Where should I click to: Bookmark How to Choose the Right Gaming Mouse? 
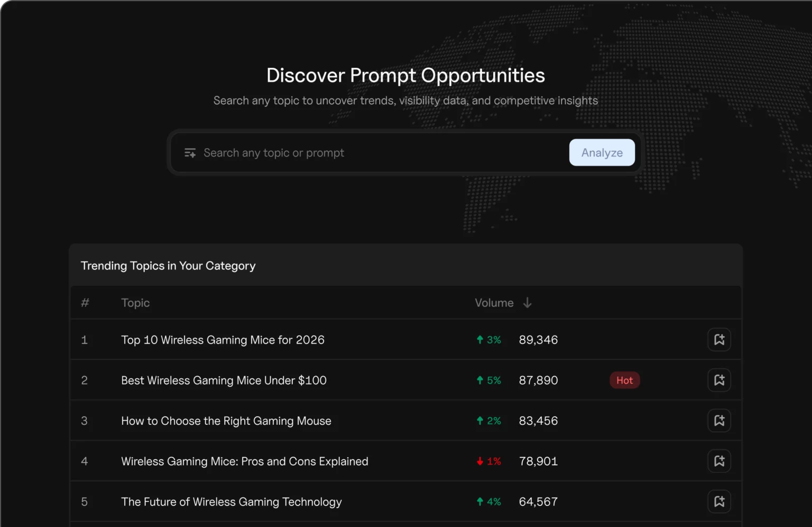719,421
